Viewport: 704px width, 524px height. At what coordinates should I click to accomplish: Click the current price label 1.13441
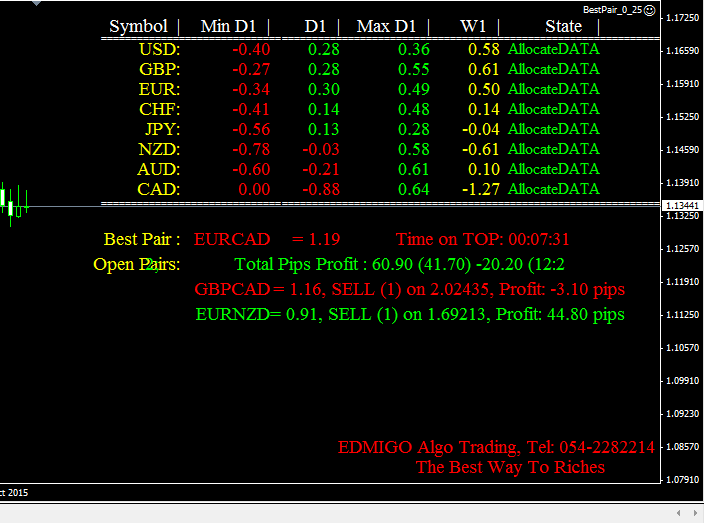[x=682, y=206]
